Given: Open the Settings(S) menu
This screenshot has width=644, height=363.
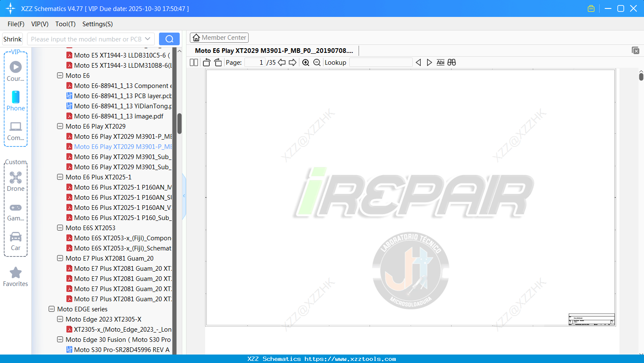Looking at the screenshot, I should tap(98, 24).
